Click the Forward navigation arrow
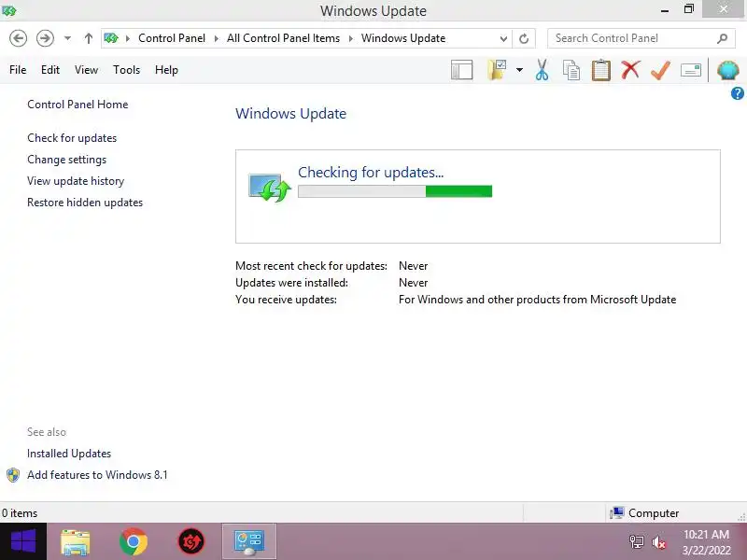The image size is (747, 560). (45, 38)
